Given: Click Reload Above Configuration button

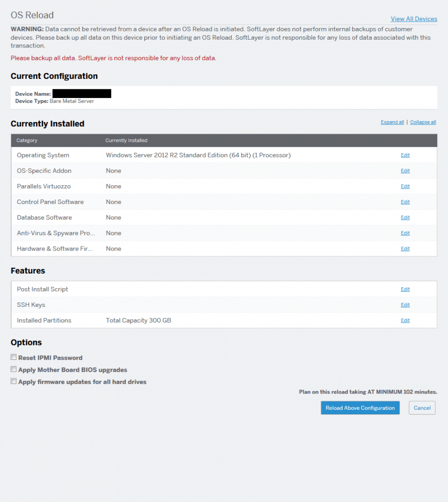Looking at the screenshot, I should [360, 408].
